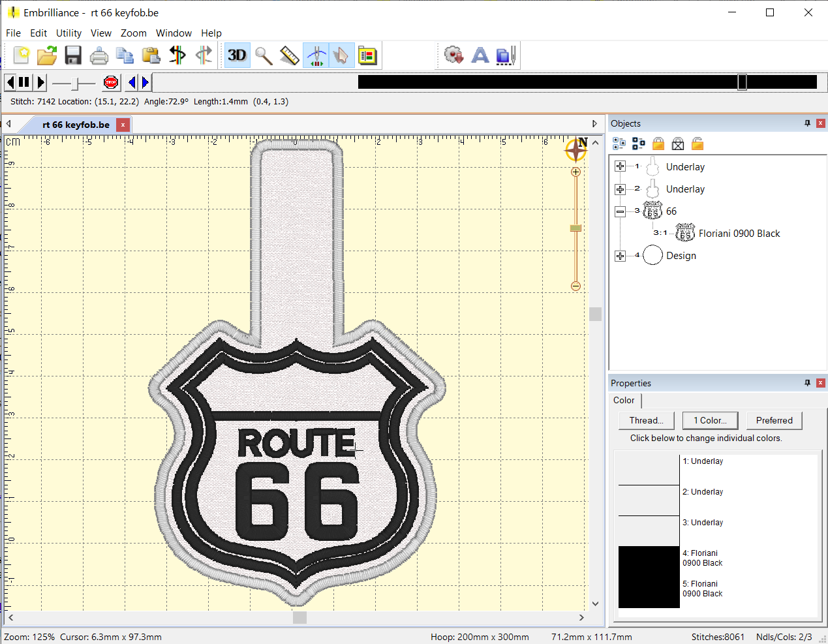Click the print icon in toolbar

click(x=99, y=55)
